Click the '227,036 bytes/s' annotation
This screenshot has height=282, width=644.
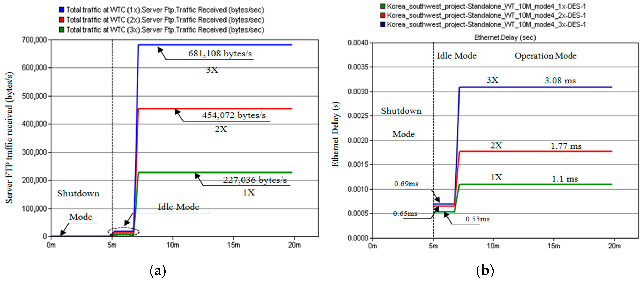pyautogui.click(x=255, y=180)
